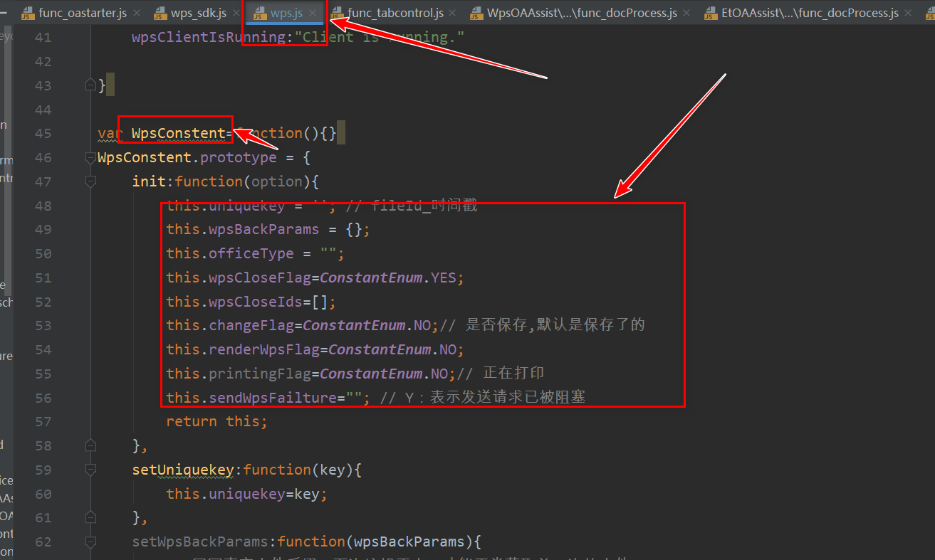
Task: Click ConstantEnum on line 54
Action: [x=380, y=349]
